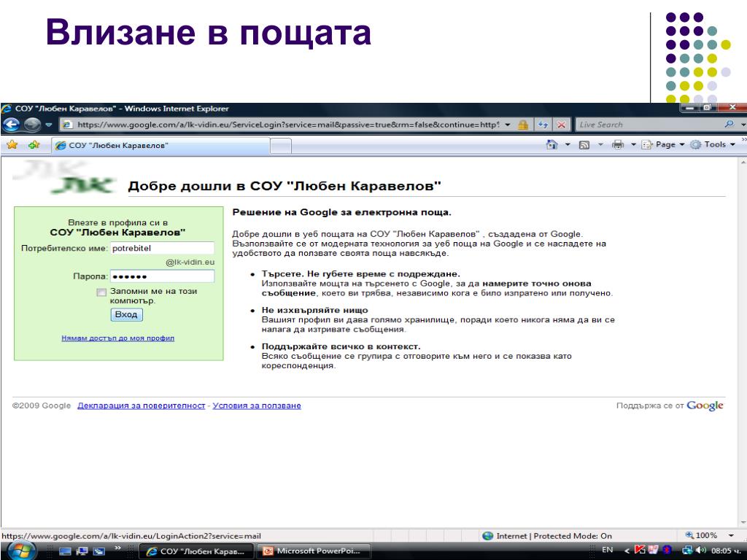This screenshot has width=747, height=560.
Task: Click the EN language indicator
Action: 607,550
